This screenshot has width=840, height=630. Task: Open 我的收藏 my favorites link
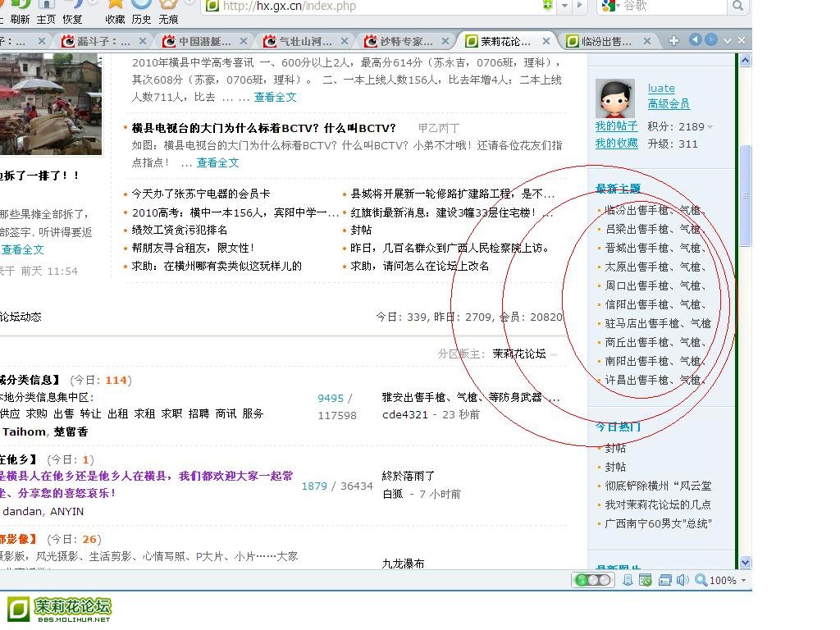coord(617,143)
